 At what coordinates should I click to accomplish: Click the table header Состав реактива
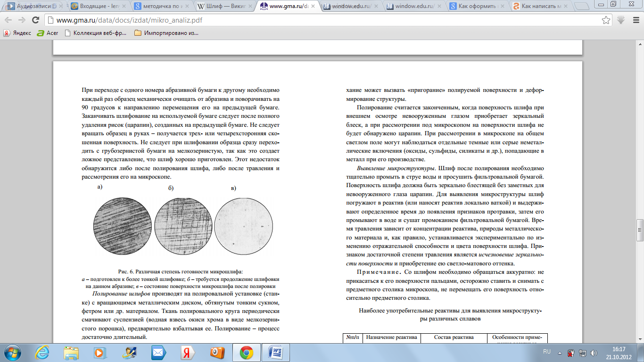[x=454, y=337]
